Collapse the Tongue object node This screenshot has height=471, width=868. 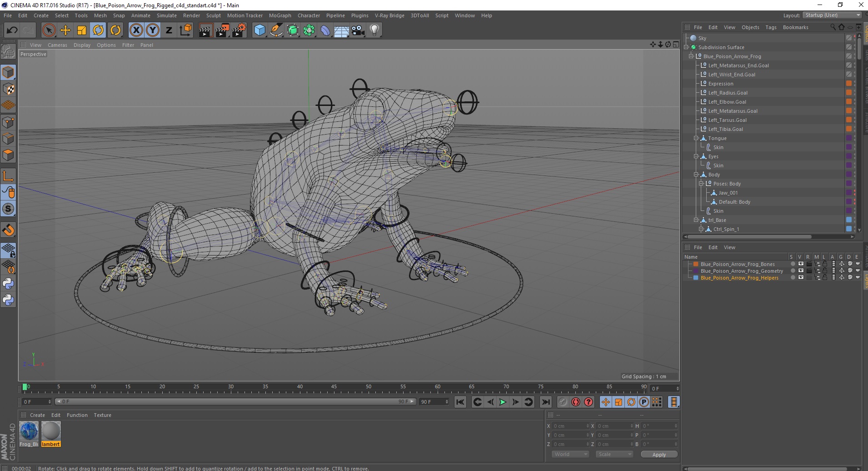[x=696, y=138]
